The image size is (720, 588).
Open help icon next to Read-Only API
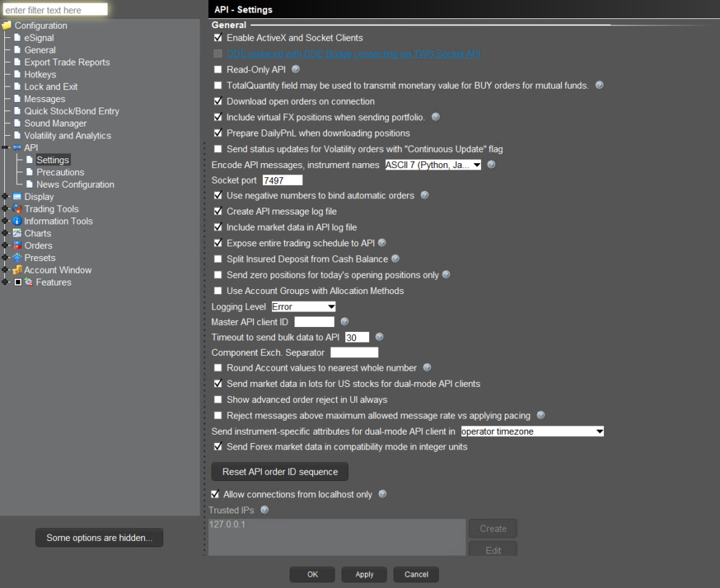pos(296,69)
